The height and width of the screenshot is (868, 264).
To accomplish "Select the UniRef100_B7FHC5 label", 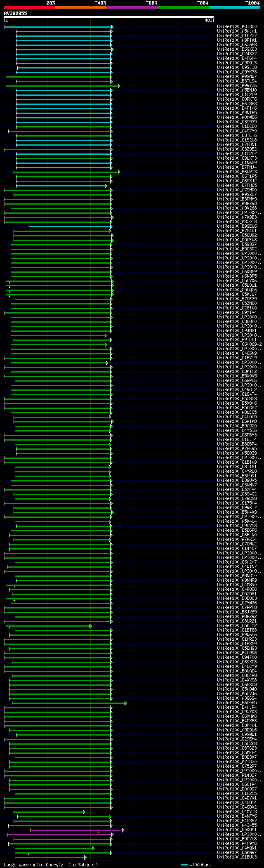I will click(237, 186).
